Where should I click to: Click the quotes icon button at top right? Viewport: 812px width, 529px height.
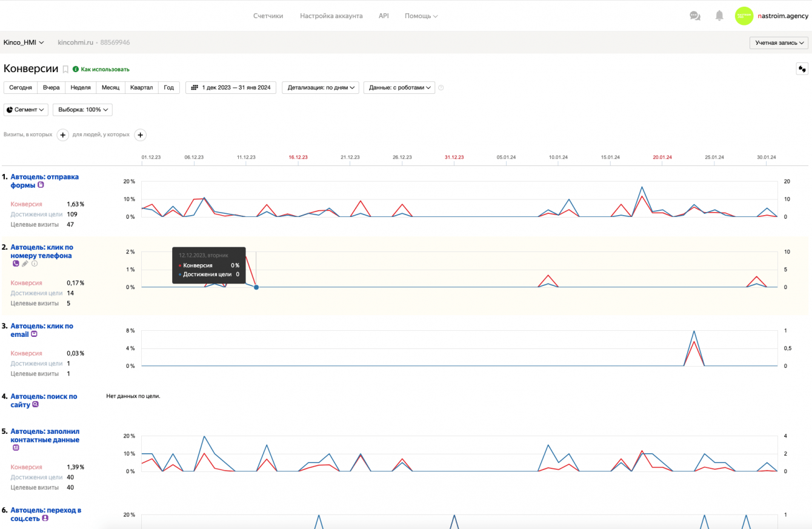(802, 69)
